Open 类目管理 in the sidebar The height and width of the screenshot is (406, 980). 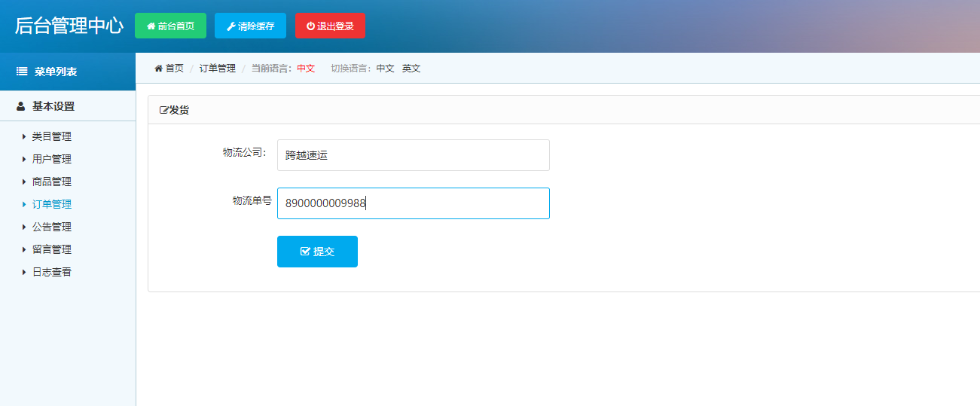pos(52,136)
